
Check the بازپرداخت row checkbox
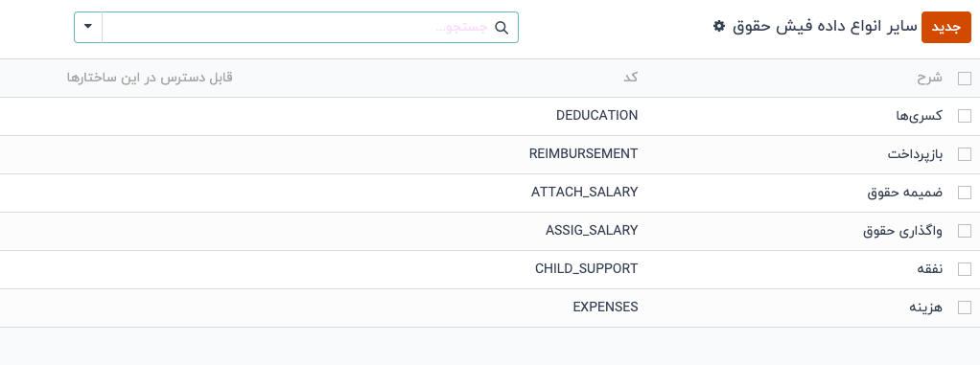965,154
